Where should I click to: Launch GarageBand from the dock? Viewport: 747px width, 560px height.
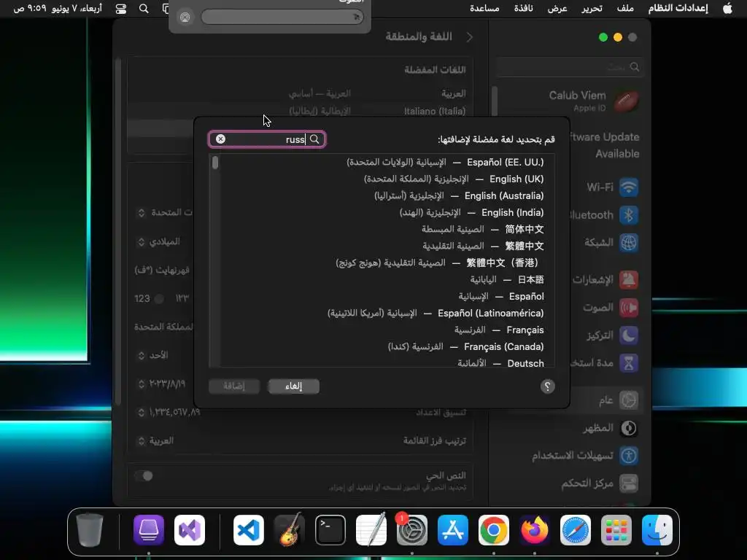(289, 530)
